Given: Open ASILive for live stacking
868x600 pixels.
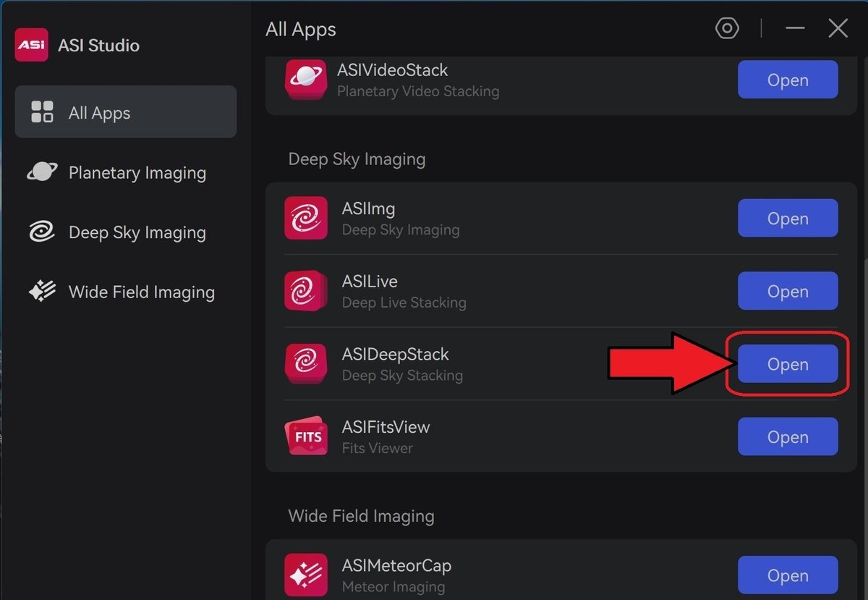Looking at the screenshot, I should pyautogui.click(x=787, y=291).
